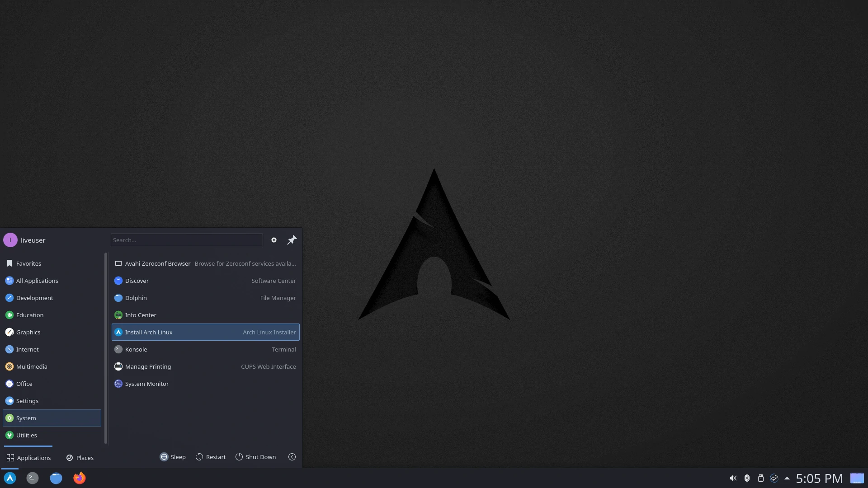The image size is (868, 488).
Task: Click the category list scrollbar
Action: tap(106, 348)
